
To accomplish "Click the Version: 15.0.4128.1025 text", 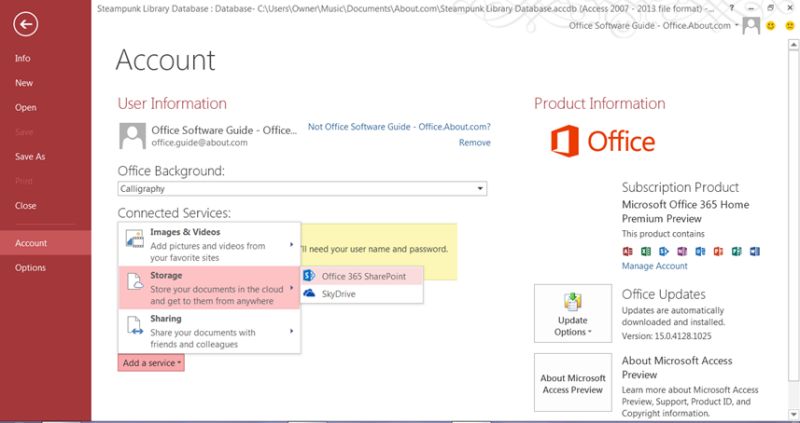I will coord(666,336).
